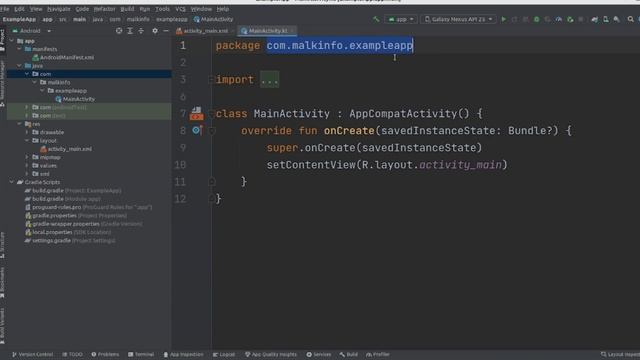Open the Terminal tool window

141,354
